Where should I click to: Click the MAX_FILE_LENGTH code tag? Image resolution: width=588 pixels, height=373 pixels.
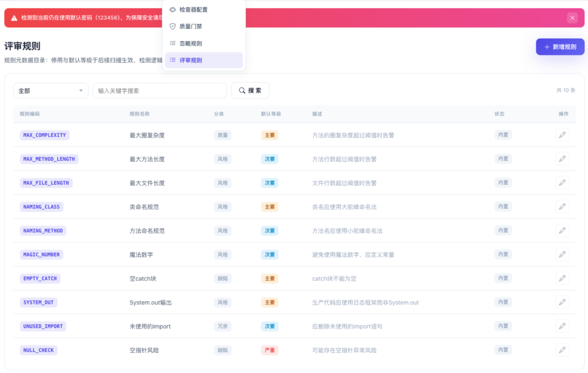(x=46, y=183)
